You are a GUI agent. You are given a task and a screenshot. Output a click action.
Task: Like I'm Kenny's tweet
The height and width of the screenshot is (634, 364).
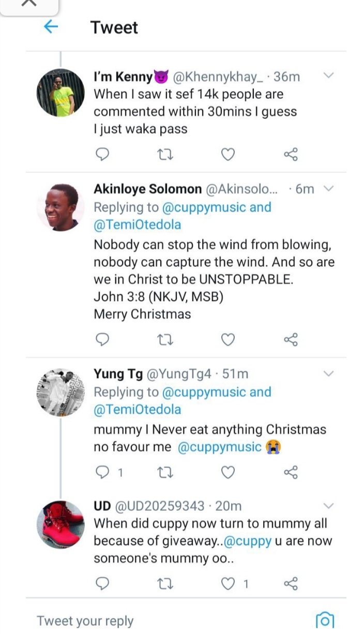[x=228, y=154]
